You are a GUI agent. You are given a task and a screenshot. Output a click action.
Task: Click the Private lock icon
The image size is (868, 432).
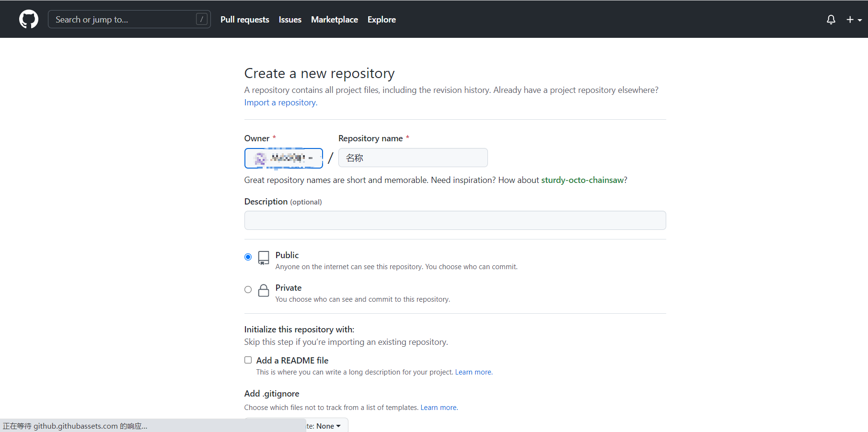coord(264,290)
